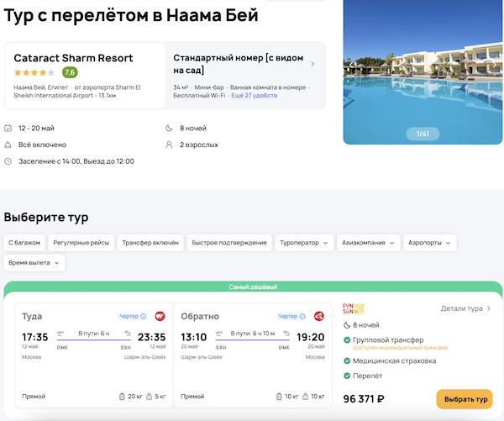Click outbound 20 кг baggage suitcase icon
The height and width of the screenshot is (421, 504).
123,396
